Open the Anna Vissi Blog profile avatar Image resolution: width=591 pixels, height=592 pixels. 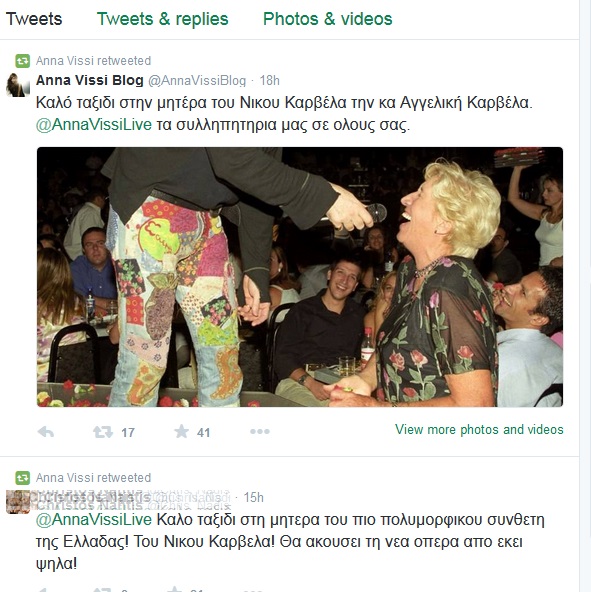[x=18, y=85]
